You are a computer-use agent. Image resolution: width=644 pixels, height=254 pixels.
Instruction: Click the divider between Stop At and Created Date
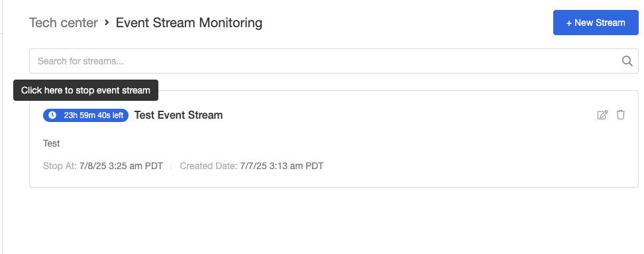pos(171,167)
